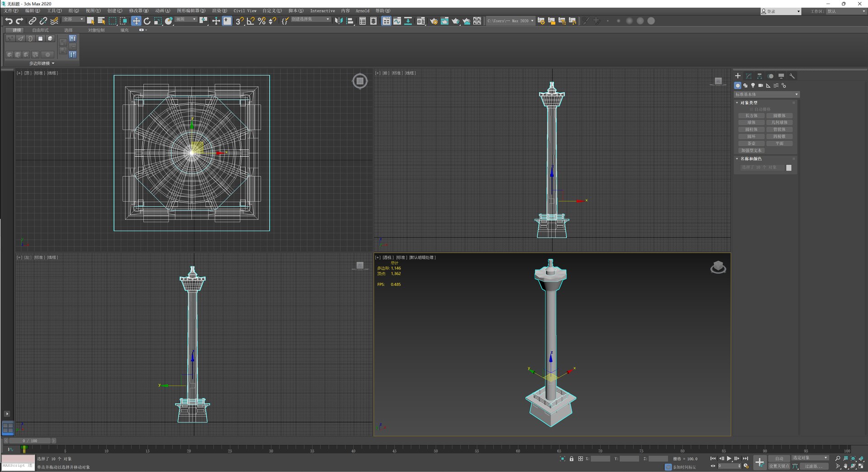Screen dimensions: 868x472
Task: Click the 设置关键点 button
Action: (x=779, y=466)
